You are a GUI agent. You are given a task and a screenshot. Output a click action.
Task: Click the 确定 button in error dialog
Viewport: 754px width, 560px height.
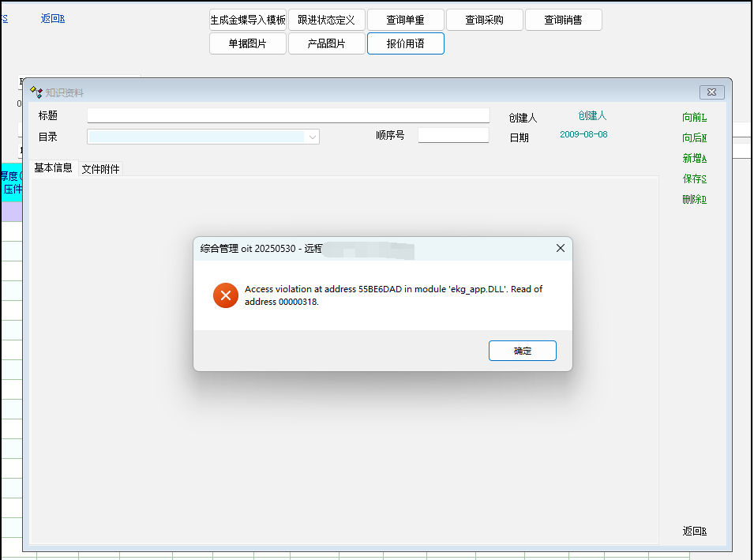tap(522, 351)
